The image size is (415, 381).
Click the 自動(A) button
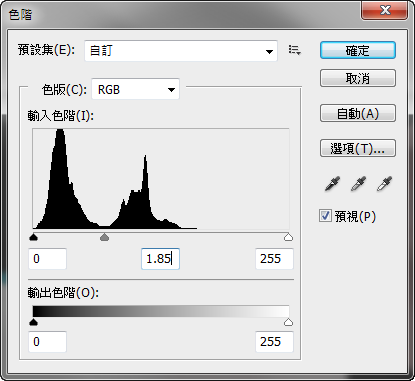click(x=358, y=113)
